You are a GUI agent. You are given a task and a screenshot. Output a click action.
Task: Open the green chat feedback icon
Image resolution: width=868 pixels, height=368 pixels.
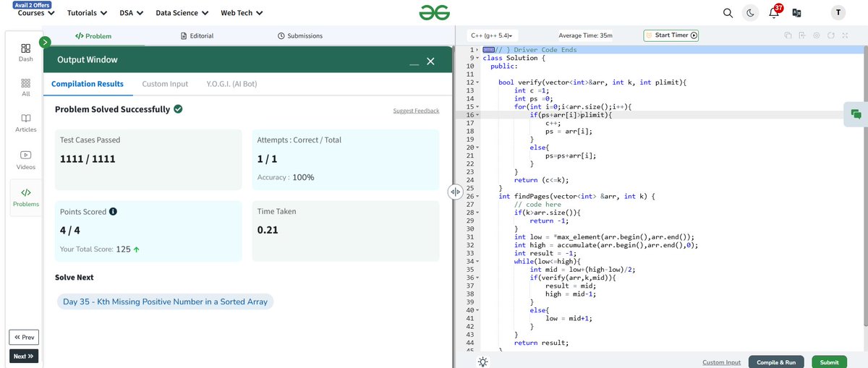pyautogui.click(x=856, y=114)
